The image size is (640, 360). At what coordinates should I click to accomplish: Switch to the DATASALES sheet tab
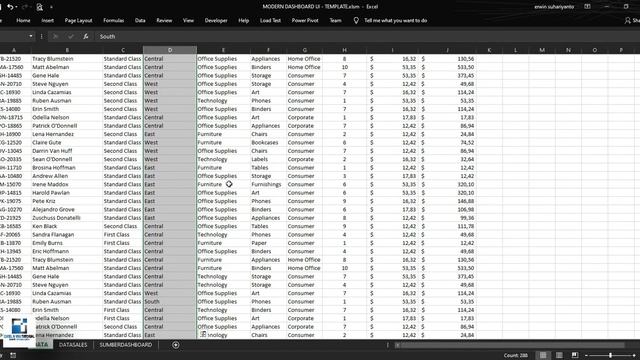[73, 345]
